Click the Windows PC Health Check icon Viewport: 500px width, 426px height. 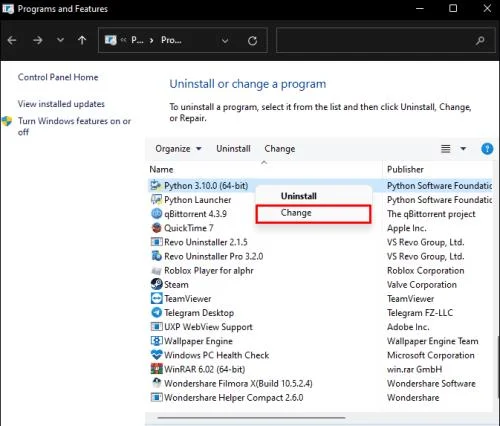(156, 355)
